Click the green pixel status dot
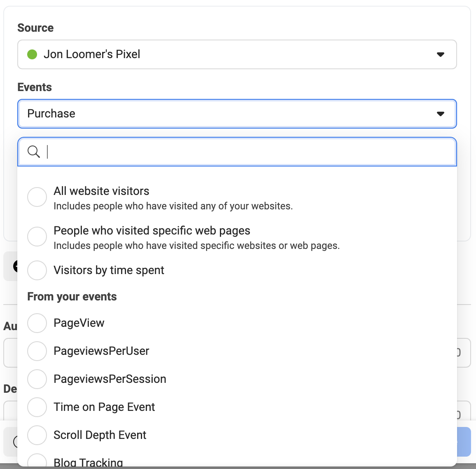Viewport: 476px width, 469px height. pyautogui.click(x=32, y=54)
